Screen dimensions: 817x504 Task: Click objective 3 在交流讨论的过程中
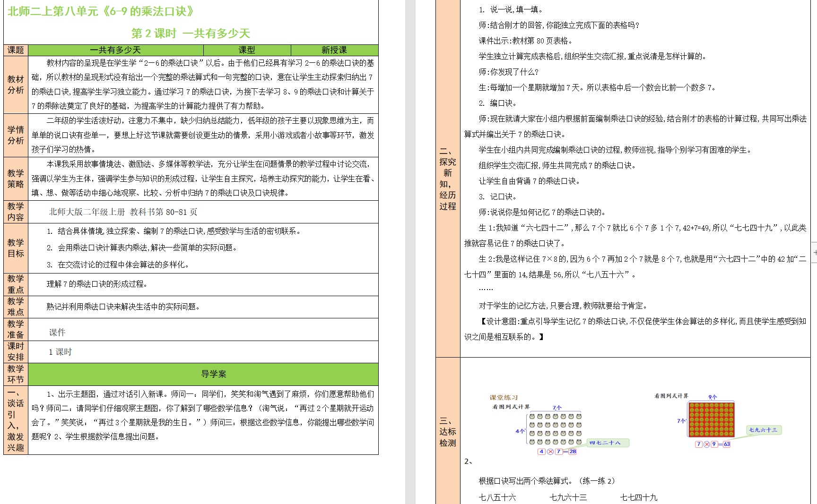(x=118, y=265)
